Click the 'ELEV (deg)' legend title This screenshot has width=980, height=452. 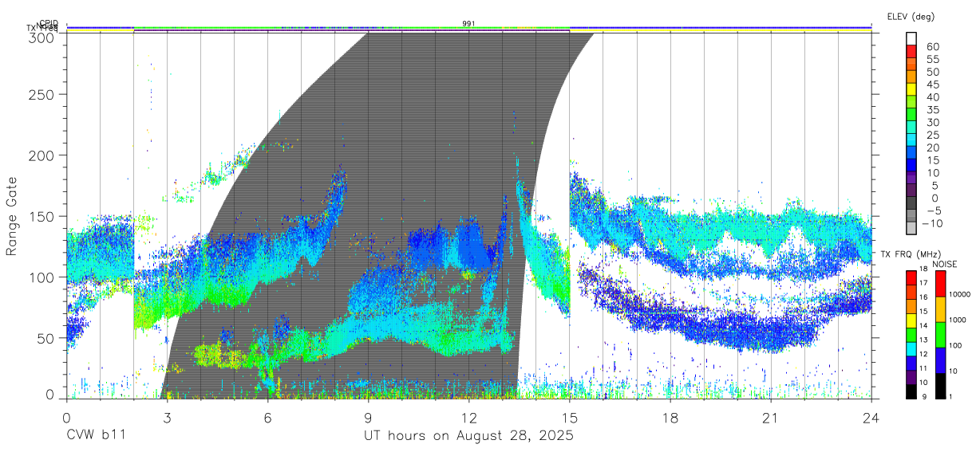coord(911,17)
